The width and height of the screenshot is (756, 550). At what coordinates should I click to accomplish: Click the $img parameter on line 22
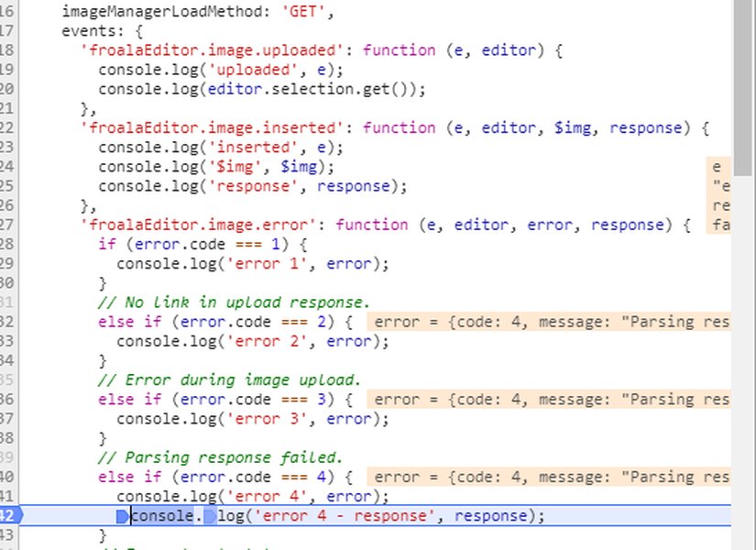pyautogui.click(x=572, y=127)
